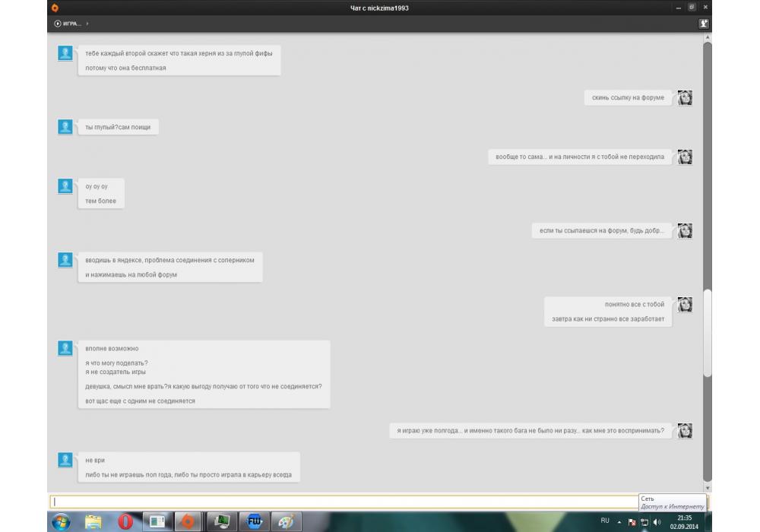Image resolution: width=760 pixels, height=532 pixels.
Task: Open Windows Explorer from the taskbar
Action: 93,521
